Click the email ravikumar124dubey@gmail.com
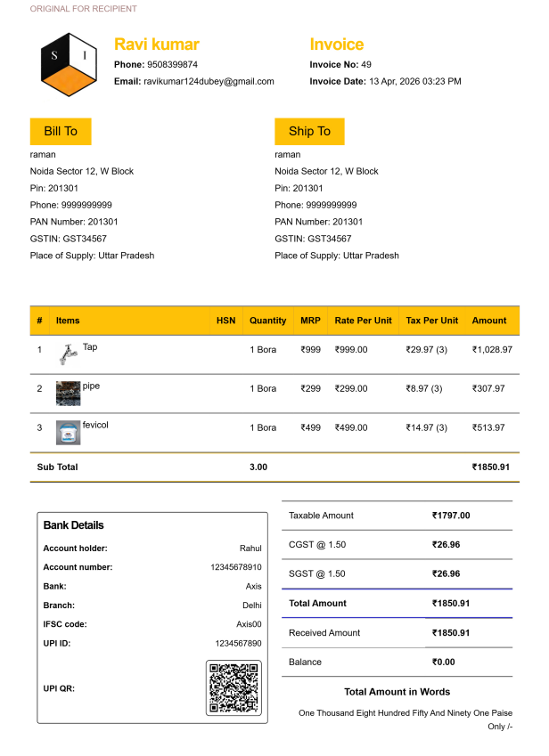This screenshot has height=756, width=549. tap(209, 81)
